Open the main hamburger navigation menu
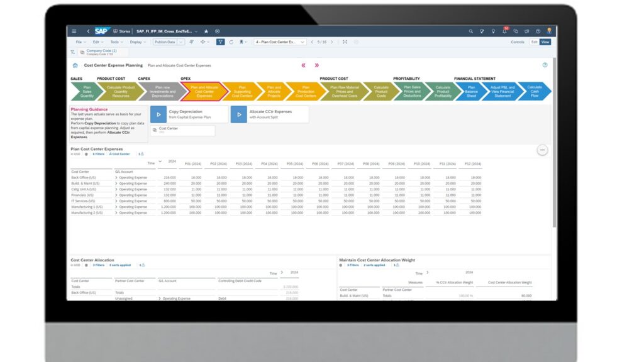Image resolution: width=644 pixels, height=362 pixels. (x=74, y=31)
